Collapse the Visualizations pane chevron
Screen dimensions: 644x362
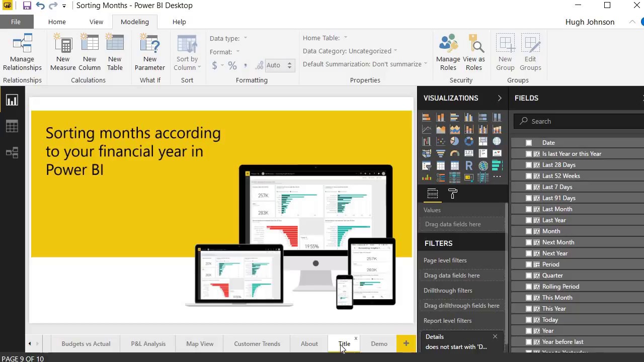500,98
